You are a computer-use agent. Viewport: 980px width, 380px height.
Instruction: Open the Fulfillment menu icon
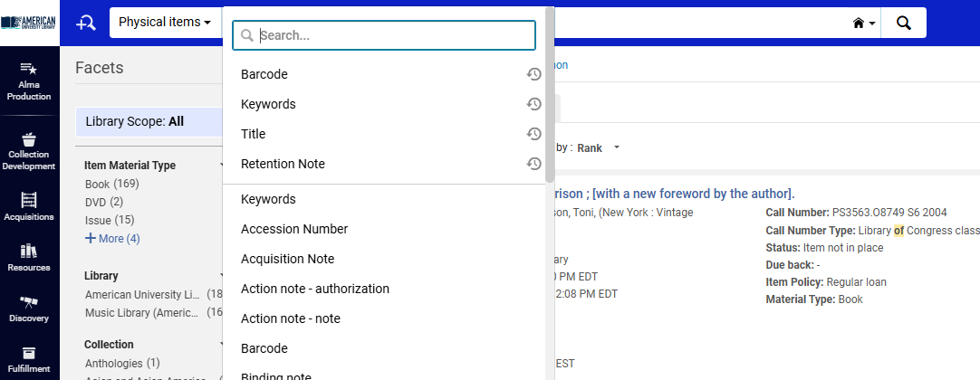[x=29, y=358]
